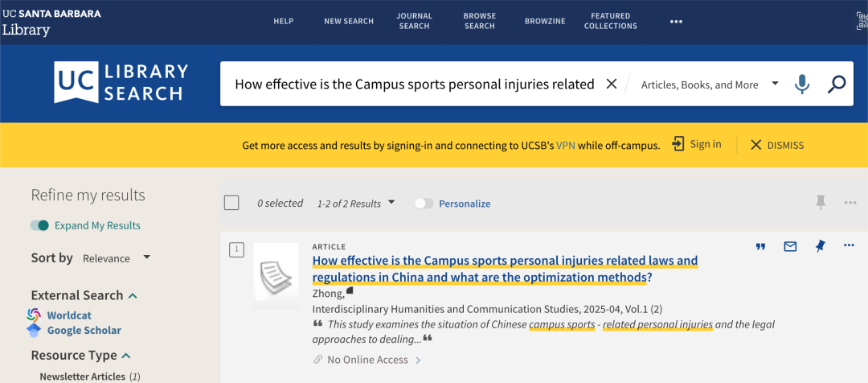868x383 pixels.
Task: Collapse the Resource Type section
Action: tap(126, 356)
